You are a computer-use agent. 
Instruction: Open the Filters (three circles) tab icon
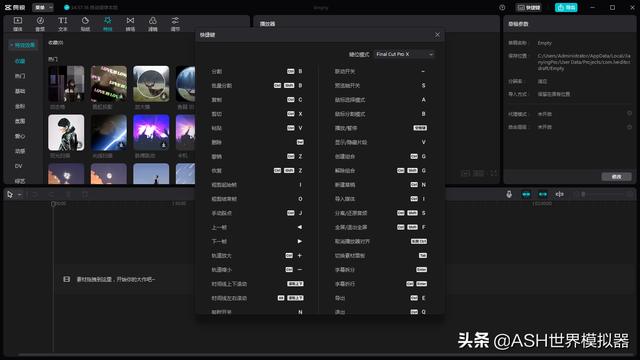pyautogui.click(x=153, y=24)
